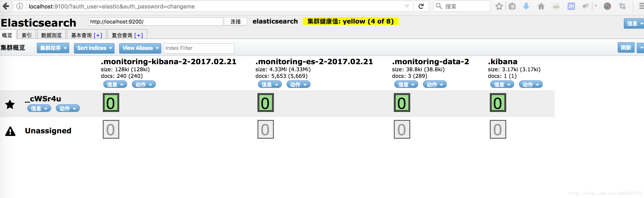
Task: Click the Unassigned row label
Action: [48, 131]
